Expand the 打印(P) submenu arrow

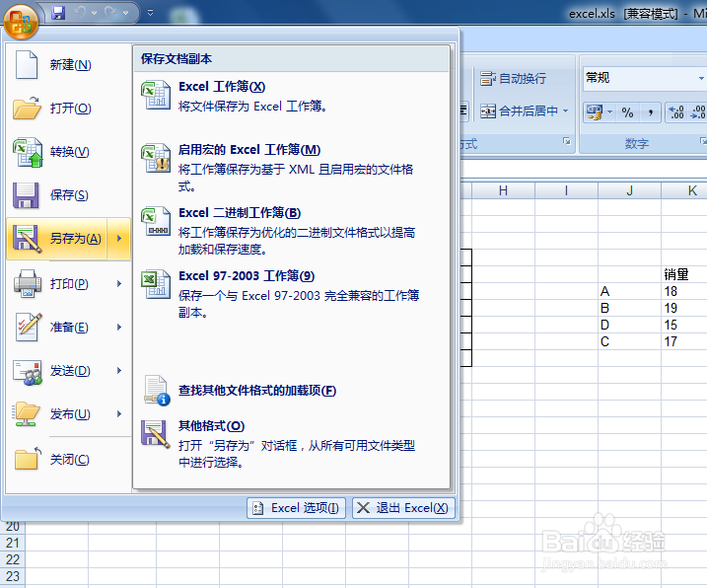[119, 284]
